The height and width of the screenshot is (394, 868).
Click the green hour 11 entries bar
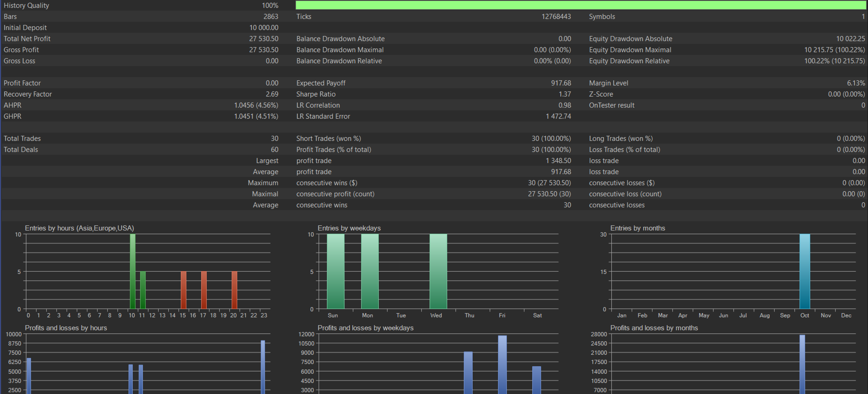[143, 290]
